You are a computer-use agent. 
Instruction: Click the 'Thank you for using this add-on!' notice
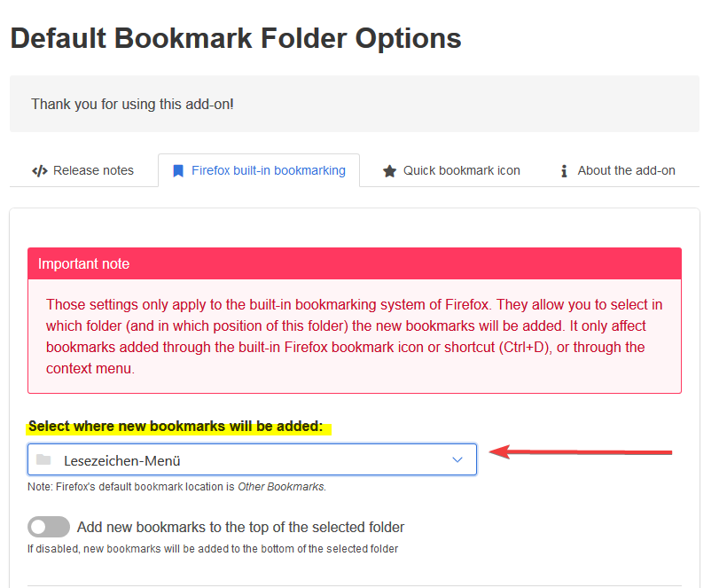tap(133, 105)
